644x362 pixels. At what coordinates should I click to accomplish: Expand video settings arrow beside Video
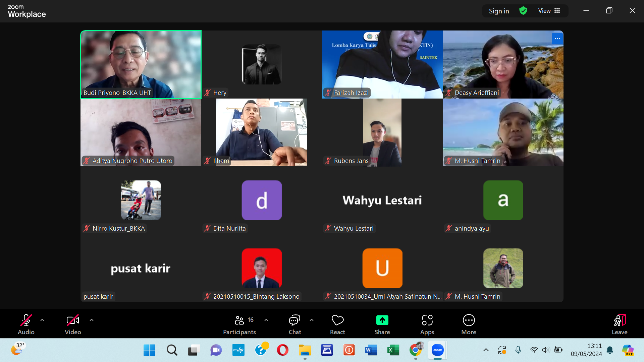tap(92, 320)
